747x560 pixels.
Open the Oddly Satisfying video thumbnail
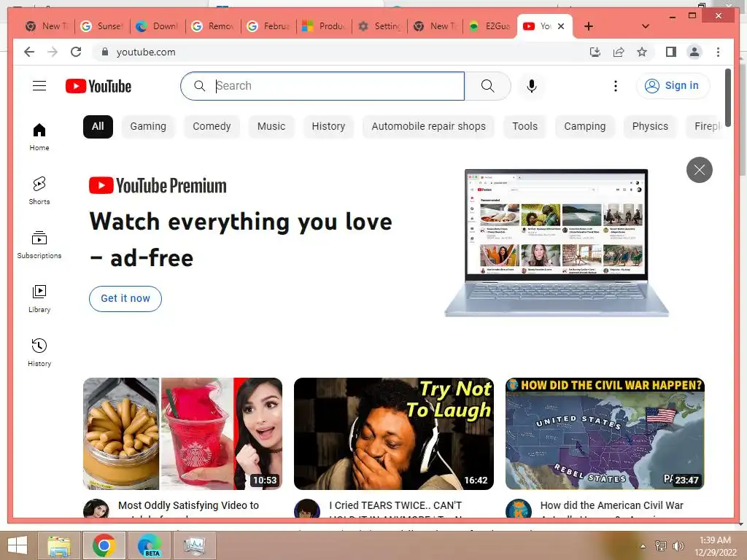(182, 433)
